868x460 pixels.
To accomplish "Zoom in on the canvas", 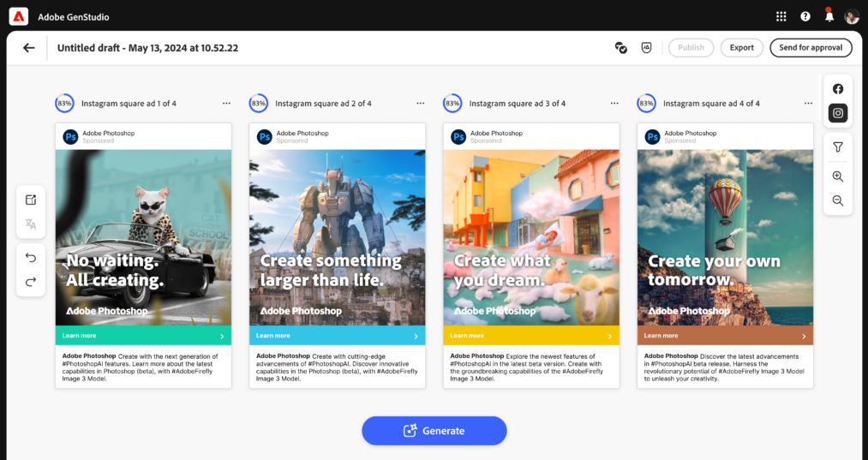I will pyautogui.click(x=837, y=176).
